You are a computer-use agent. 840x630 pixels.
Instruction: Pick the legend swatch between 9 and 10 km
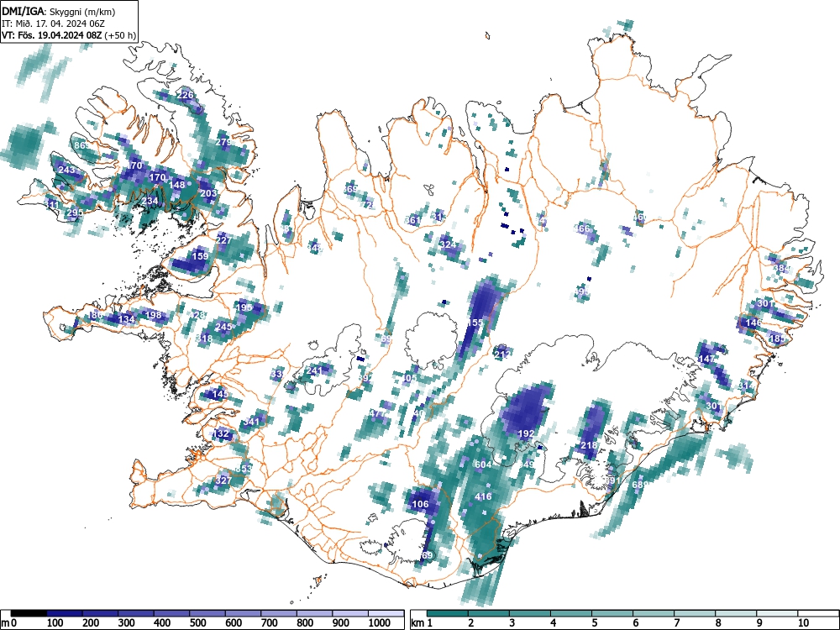(x=777, y=613)
